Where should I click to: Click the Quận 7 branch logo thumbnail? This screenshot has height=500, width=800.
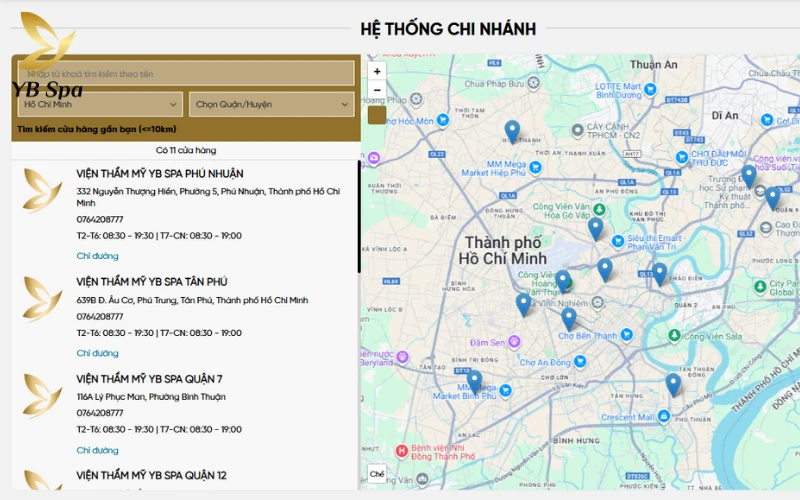pos(43,396)
